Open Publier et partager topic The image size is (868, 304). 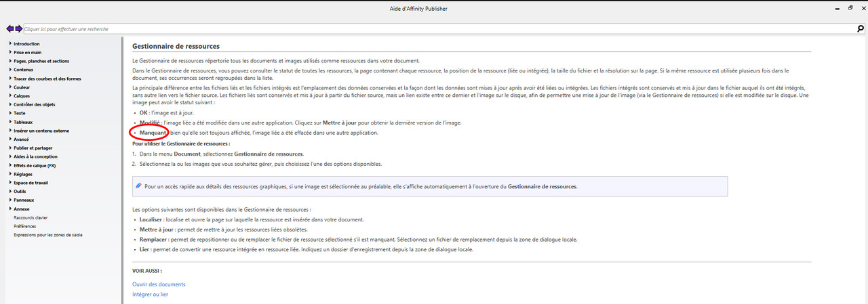click(33, 148)
